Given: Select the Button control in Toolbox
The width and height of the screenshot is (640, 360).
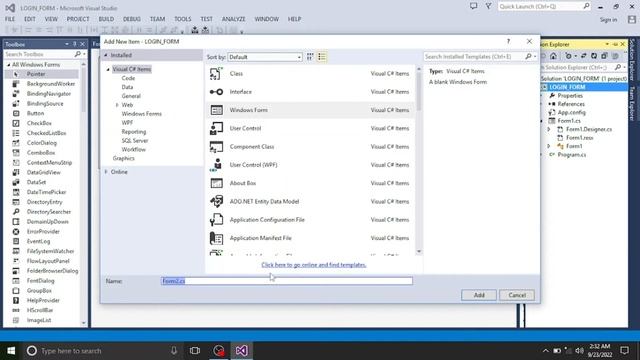Looking at the screenshot, I should pos(35,113).
